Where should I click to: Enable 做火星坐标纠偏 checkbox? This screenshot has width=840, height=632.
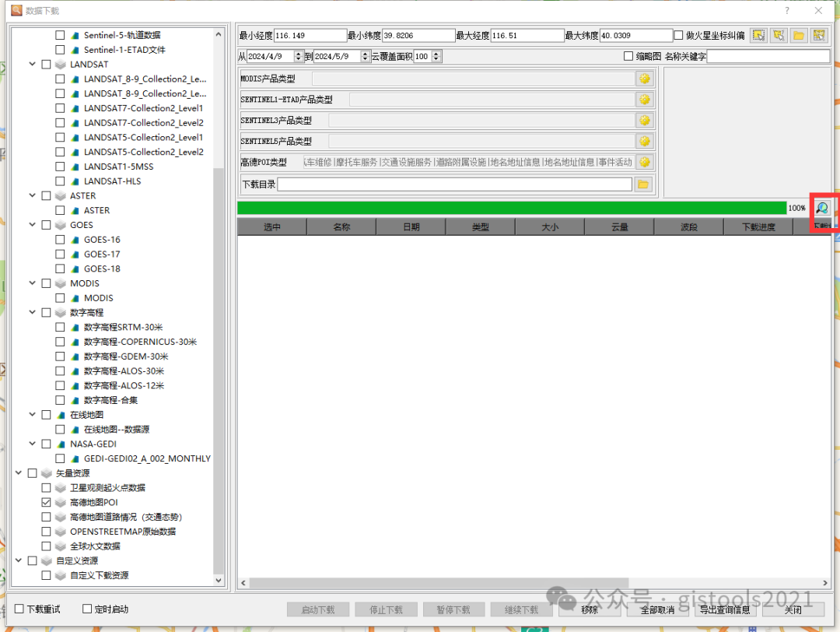point(678,35)
